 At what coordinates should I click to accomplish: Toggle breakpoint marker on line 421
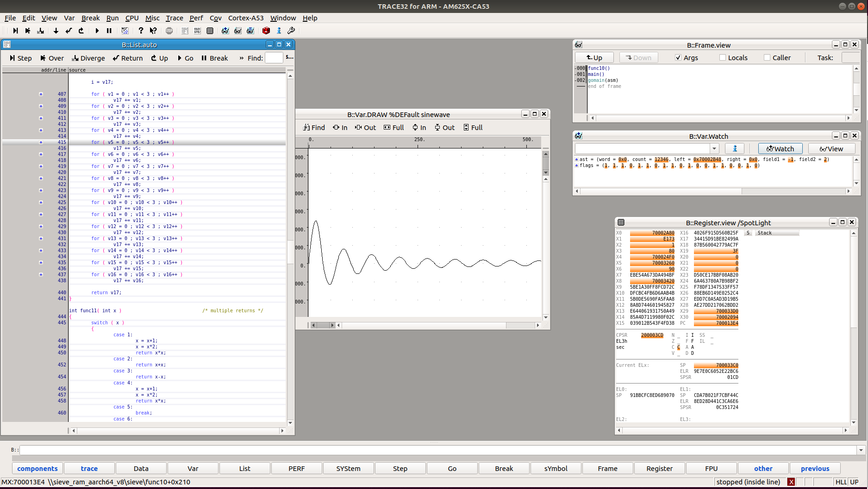pos(41,178)
